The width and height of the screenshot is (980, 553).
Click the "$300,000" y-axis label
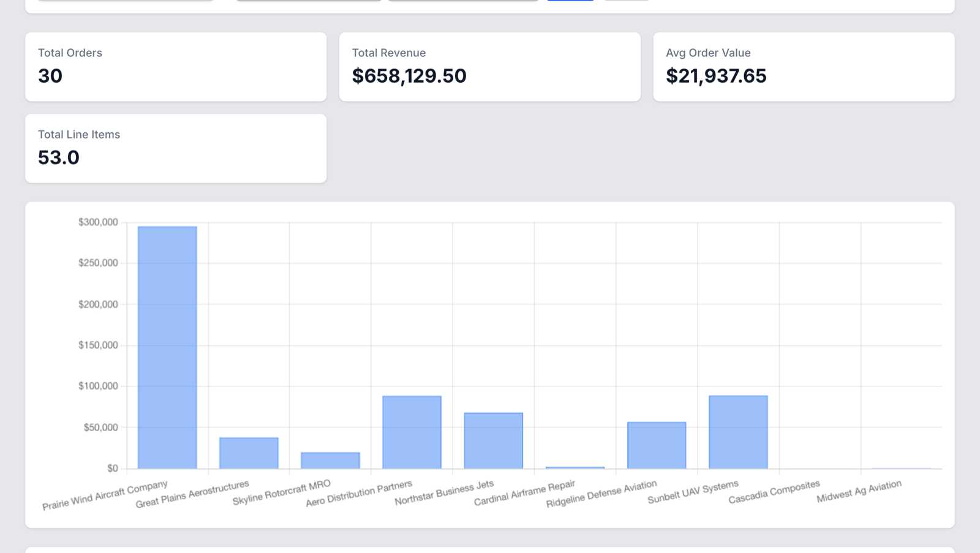[98, 222]
